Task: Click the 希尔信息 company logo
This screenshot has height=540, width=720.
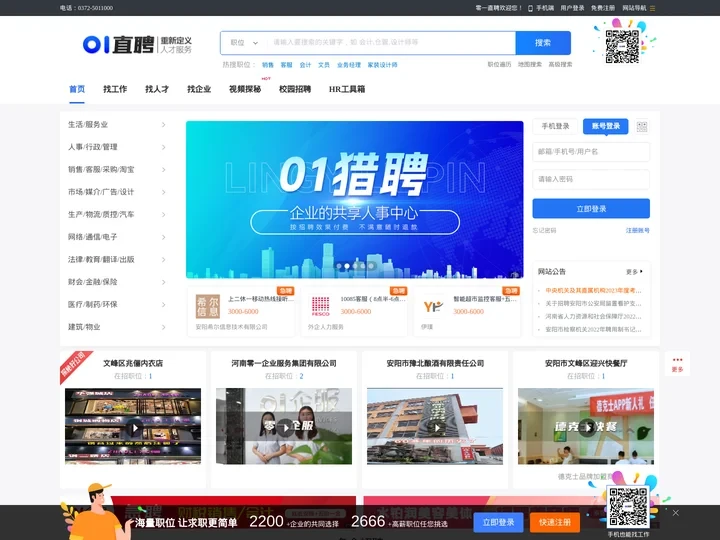Action: tap(208, 306)
